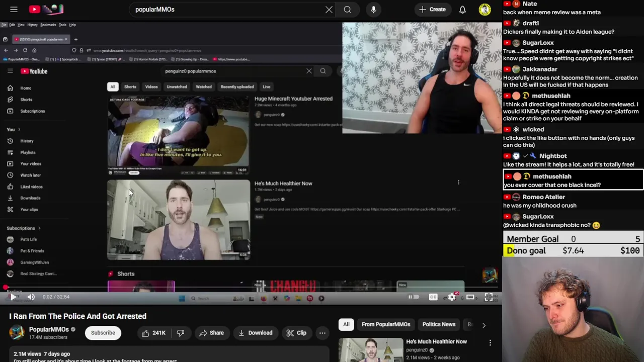Click the video title I Ran From The Police
644x362 pixels.
coord(77,316)
